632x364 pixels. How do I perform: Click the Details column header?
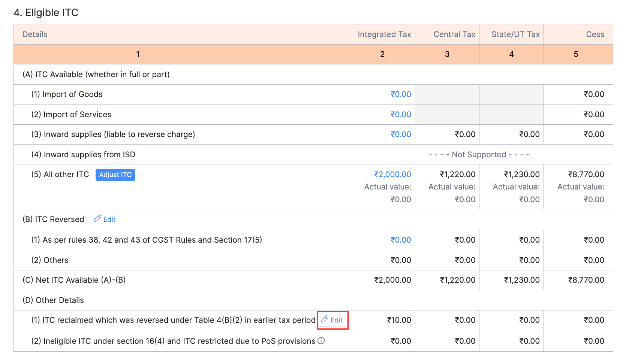35,34
